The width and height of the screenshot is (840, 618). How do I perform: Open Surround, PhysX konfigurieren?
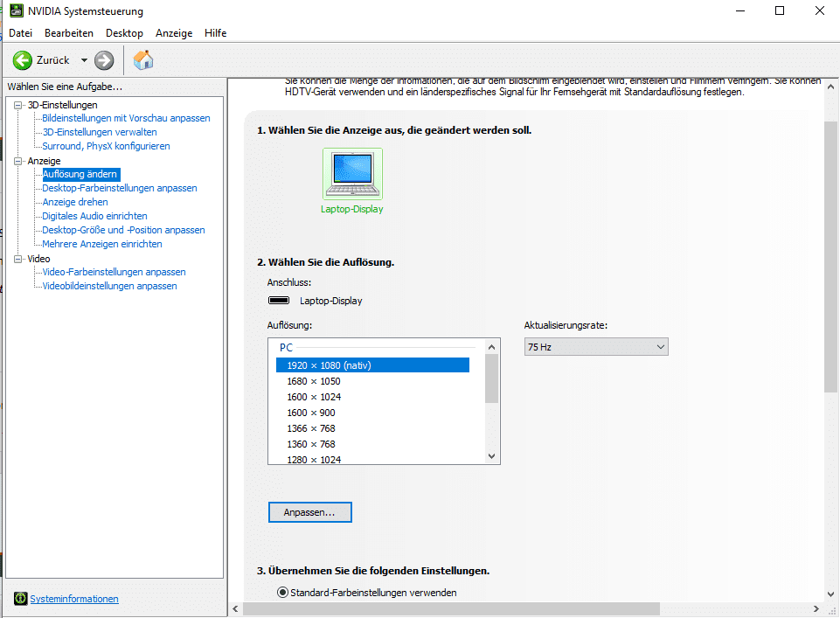[106, 146]
